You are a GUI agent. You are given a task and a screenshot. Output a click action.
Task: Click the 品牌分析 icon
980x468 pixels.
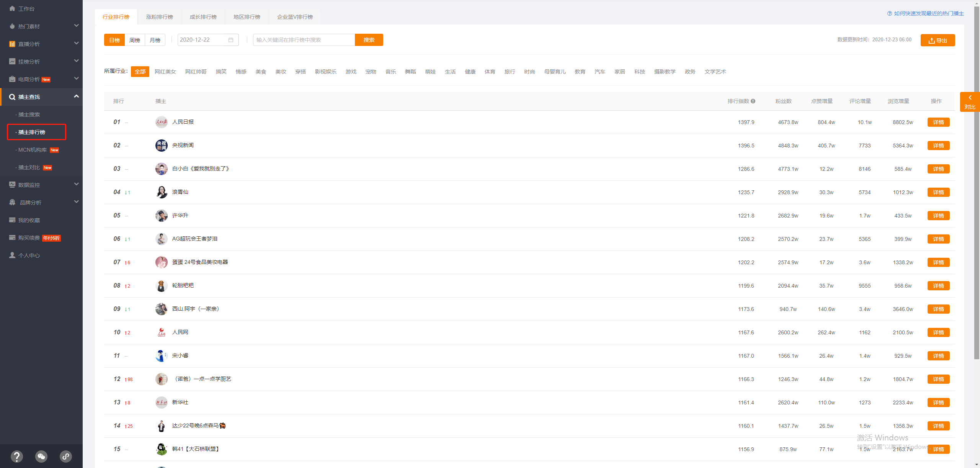pyautogui.click(x=12, y=202)
